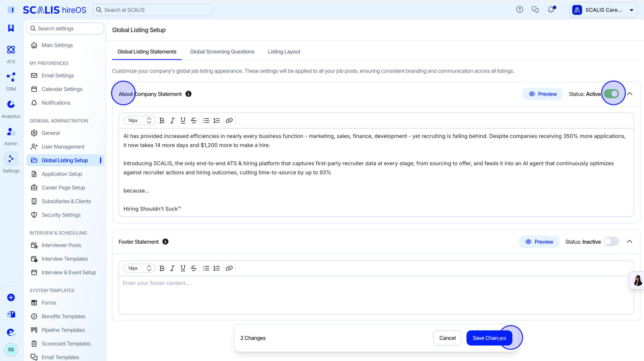Switch to Global Screening Questions tab

click(x=222, y=52)
